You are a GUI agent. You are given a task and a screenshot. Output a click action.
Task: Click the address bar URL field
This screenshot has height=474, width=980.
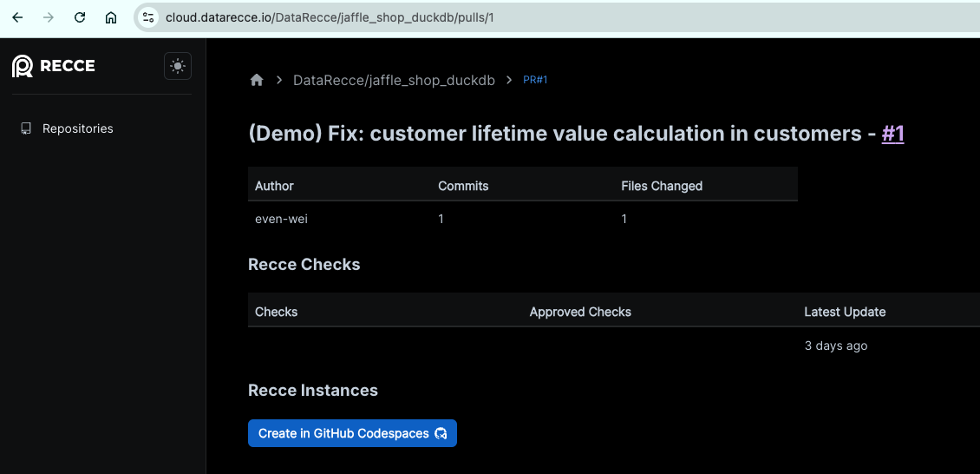pyautogui.click(x=556, y=17)
